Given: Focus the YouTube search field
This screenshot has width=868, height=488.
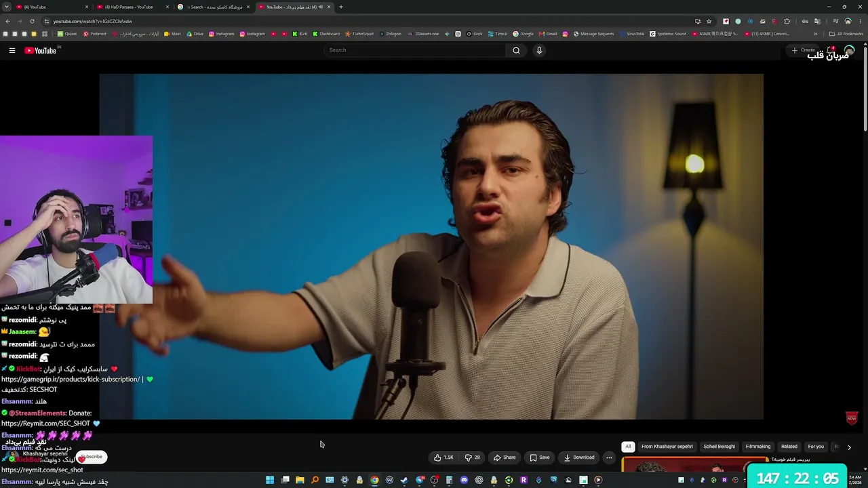Looking at the screenshot, I should coord(415,50).
